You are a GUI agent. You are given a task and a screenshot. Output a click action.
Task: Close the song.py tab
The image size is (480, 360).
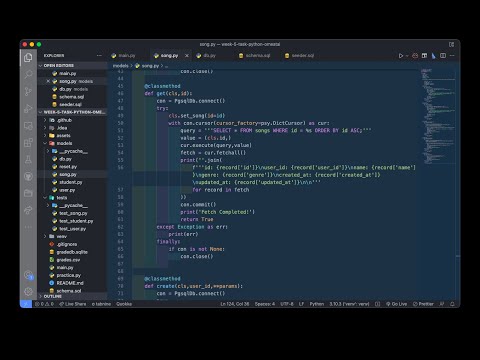click(187, 56)
